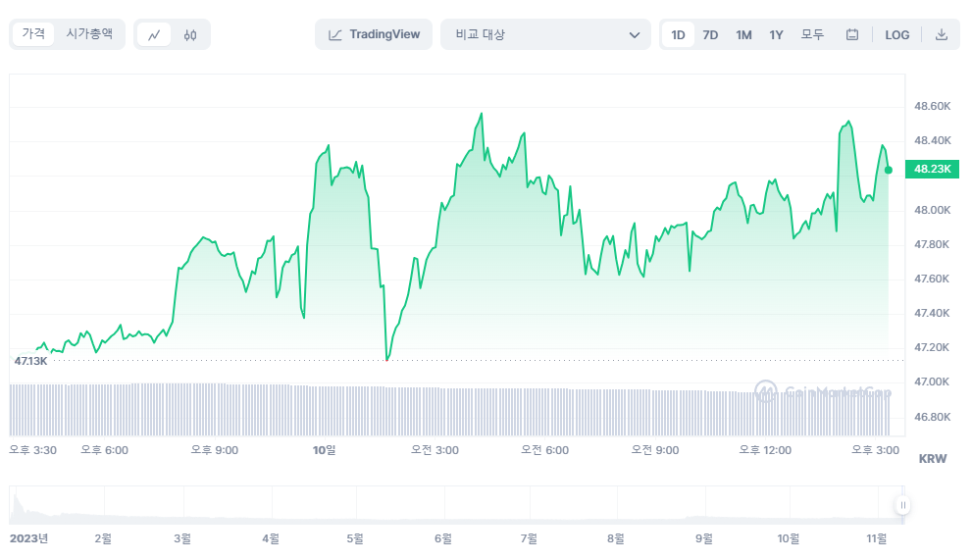Click 10일 date label on axis

325,450
